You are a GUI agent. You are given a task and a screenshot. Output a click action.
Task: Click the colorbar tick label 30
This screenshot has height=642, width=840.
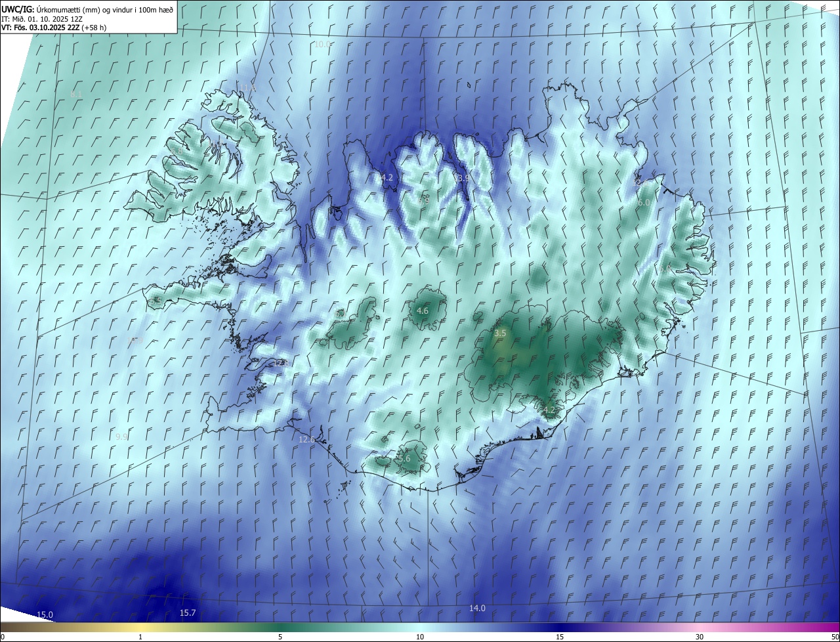(x=700, y=637)
